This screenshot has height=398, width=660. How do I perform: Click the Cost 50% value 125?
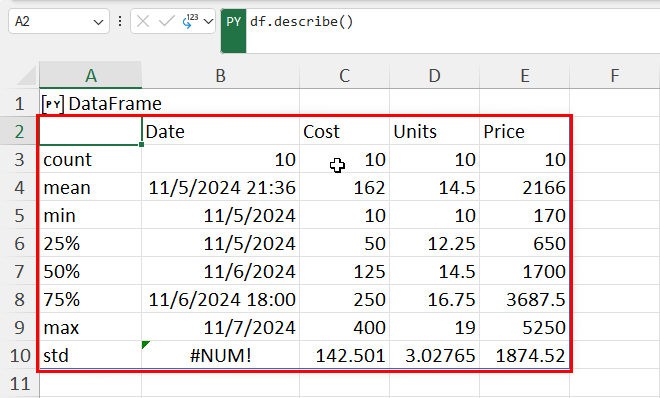(x=344, y=271)
